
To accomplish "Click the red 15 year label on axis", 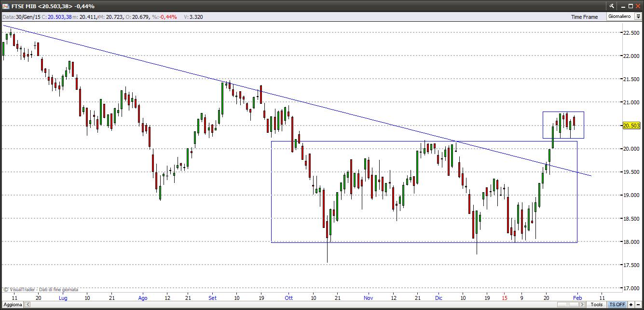I will (504, 298).
